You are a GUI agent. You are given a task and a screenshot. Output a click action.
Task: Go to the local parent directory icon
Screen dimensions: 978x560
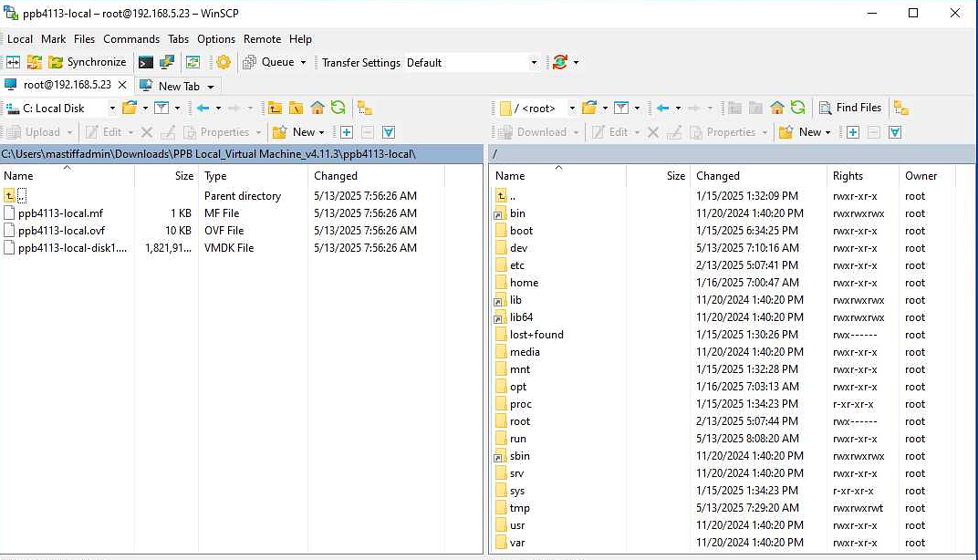[276, 108]
